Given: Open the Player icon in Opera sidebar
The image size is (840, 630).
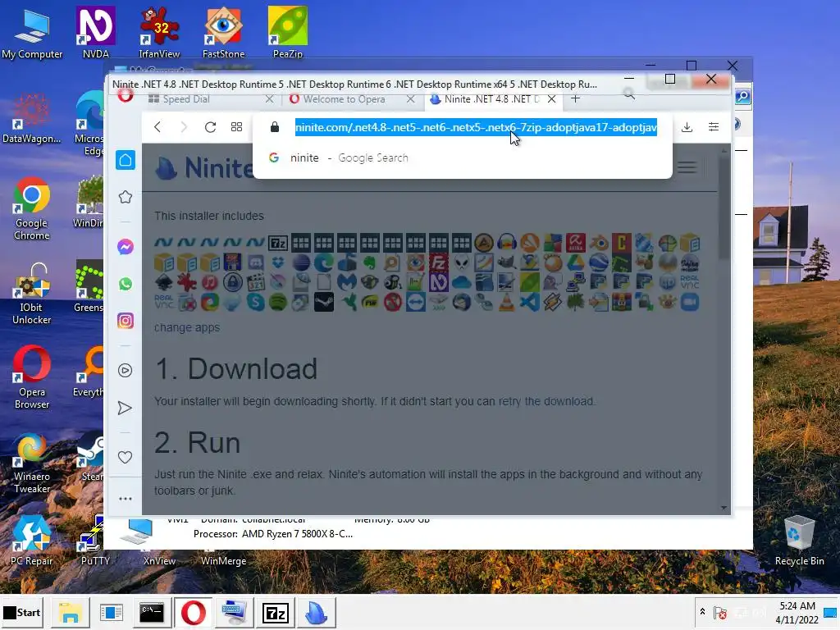Looking at the screenshot, I should pyautogui.click(x=126, y=371).
